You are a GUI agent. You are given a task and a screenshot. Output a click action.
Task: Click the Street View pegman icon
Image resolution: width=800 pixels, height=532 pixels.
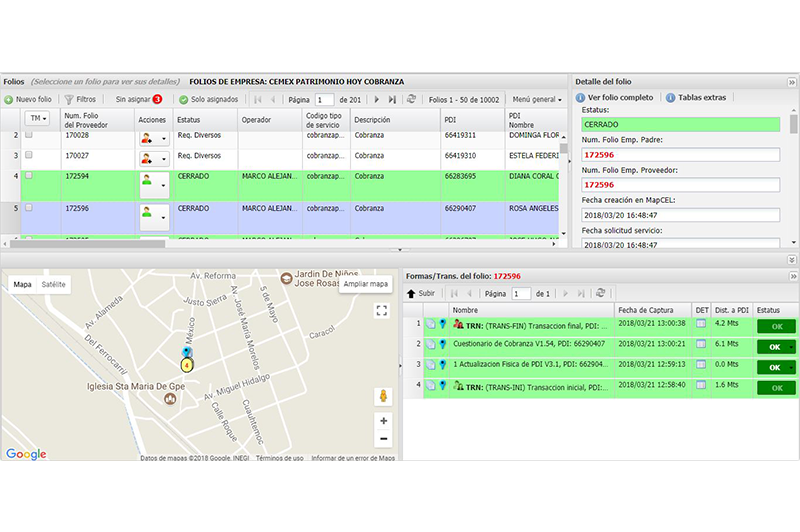click(383, 396)
